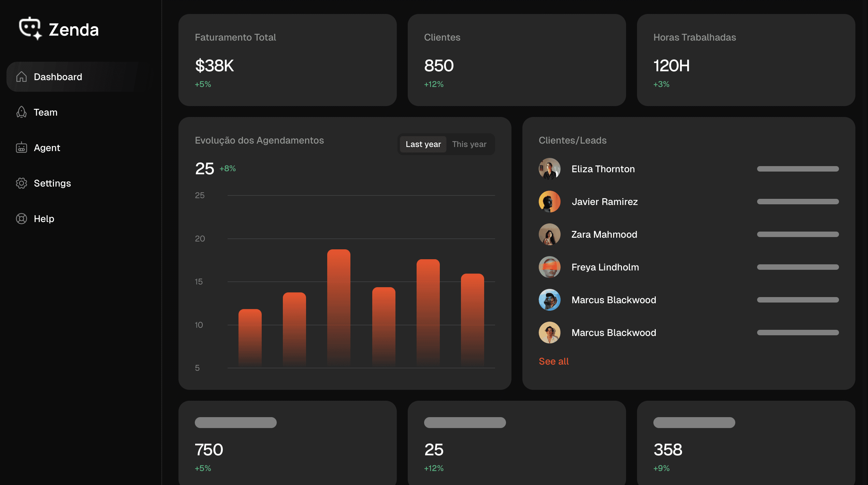
Task: Click the Help lifebuoy icon
Action: click(x=21, y=219)
